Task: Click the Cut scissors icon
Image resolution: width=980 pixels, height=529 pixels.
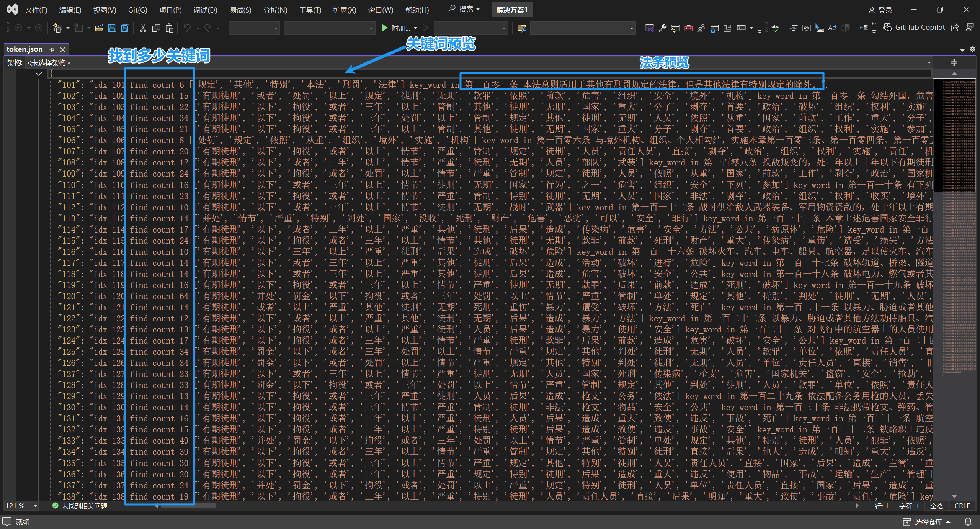Action: pyautogui.click(x=143, y=28)
